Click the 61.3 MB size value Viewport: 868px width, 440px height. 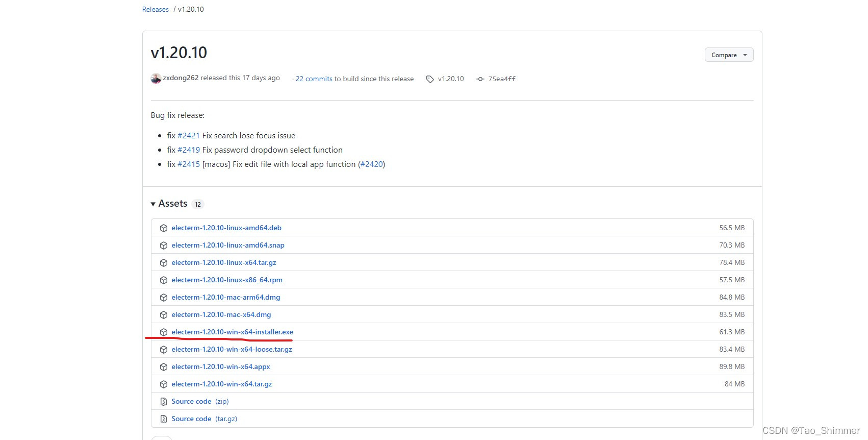point(732,332)
